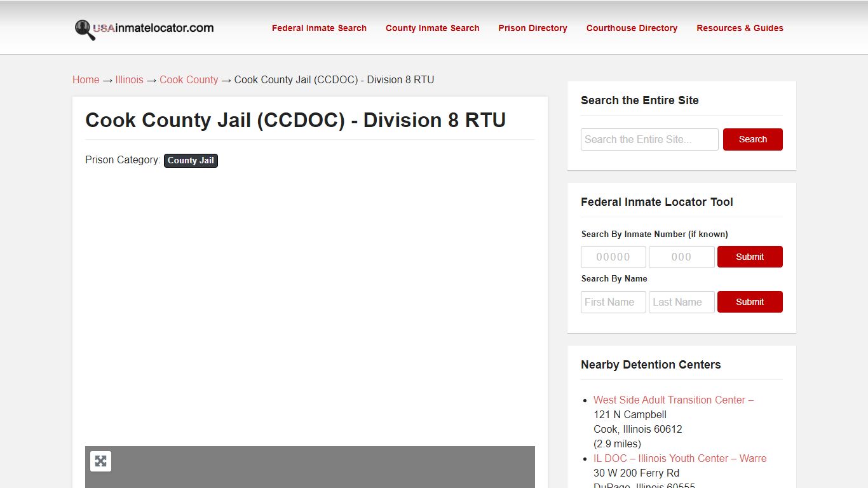Image resolution: width=868 pixels, height=488 pixels.
Task: Submit the inmate name search
Action: (x=750, y=302)
